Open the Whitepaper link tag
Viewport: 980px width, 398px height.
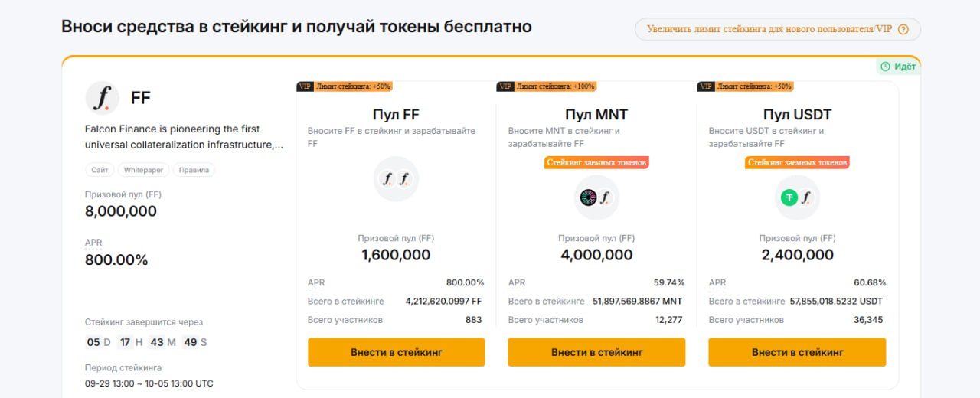pos(143,170)
